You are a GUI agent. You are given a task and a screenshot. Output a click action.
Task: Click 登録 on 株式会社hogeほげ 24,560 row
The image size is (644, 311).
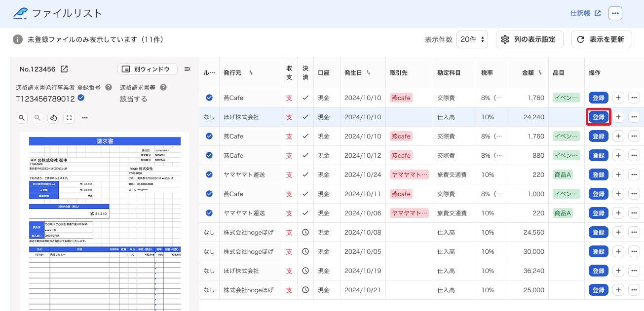(x=599, y=232)
